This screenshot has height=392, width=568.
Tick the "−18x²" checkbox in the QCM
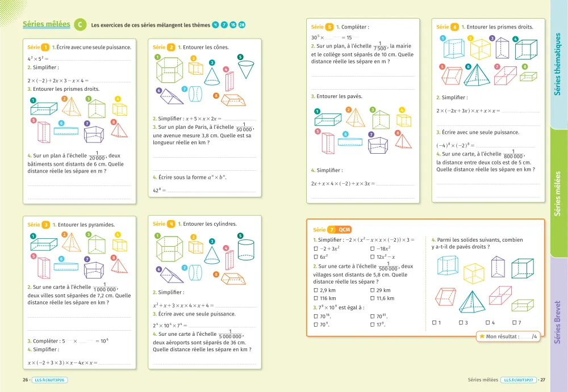pyautogui.click(x=372, y=248)
